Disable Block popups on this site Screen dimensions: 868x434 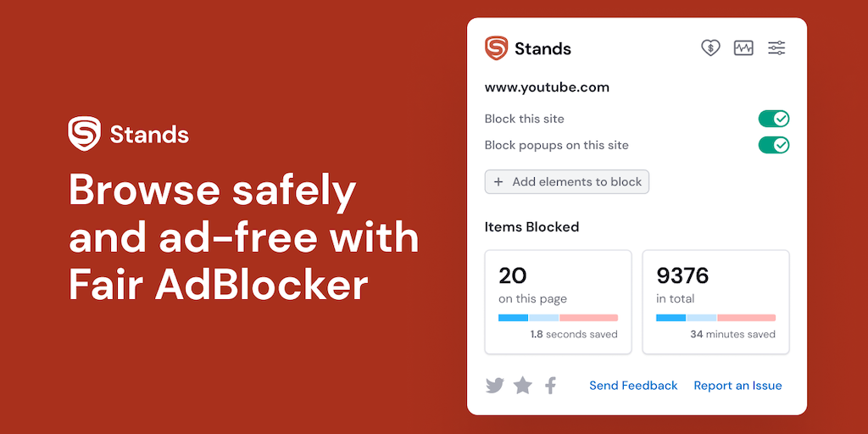(773, 145)
